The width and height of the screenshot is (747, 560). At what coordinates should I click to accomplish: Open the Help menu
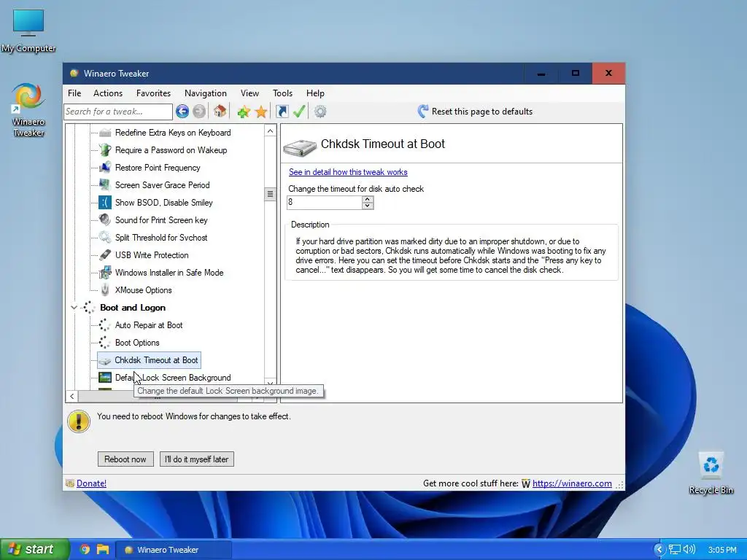click(x=315, y=93)
